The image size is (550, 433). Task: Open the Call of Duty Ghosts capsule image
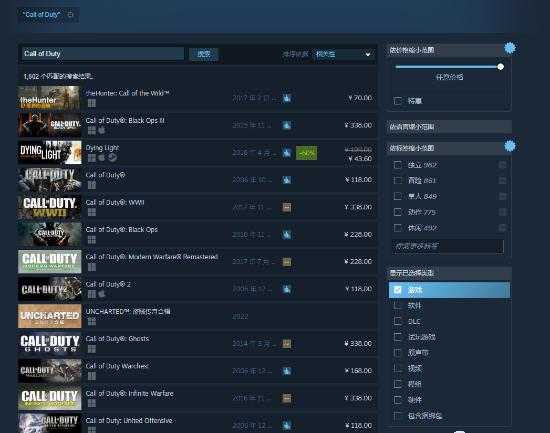point(50,344)
